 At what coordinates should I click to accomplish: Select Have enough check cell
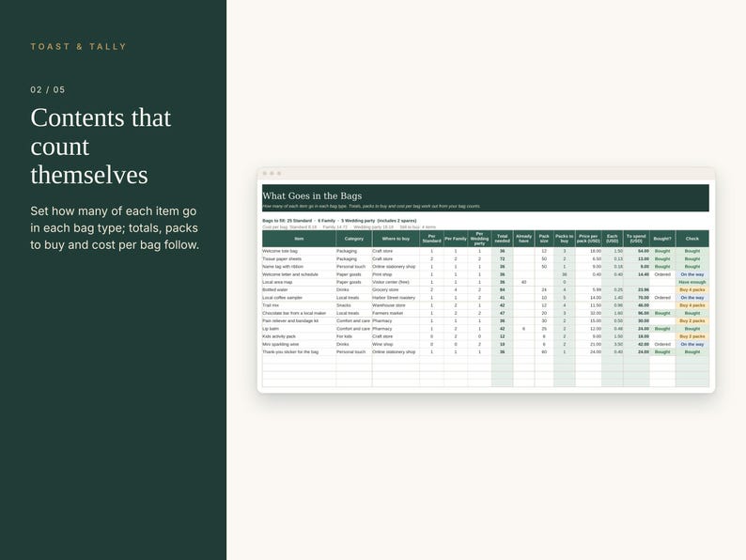tap(692, 282)
